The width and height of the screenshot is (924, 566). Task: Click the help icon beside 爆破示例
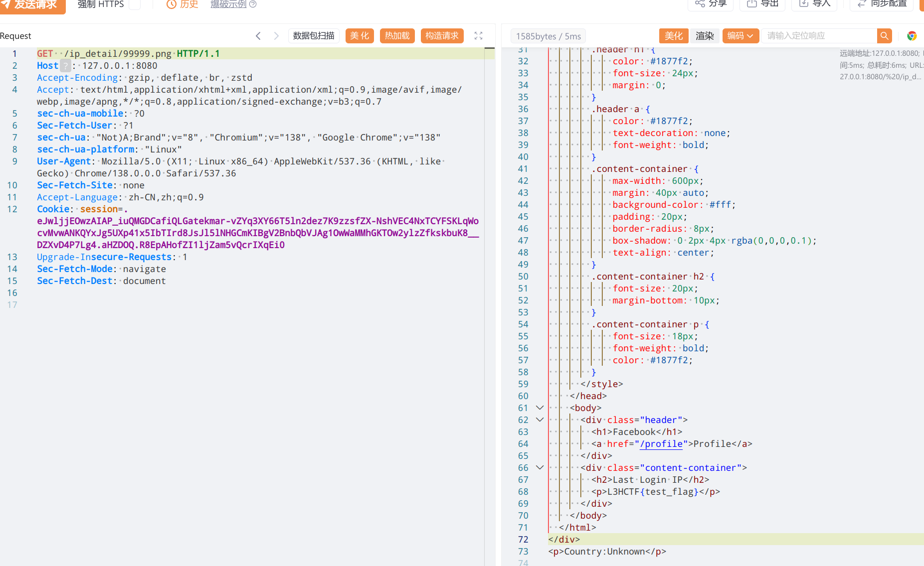(x=253, y=4)
